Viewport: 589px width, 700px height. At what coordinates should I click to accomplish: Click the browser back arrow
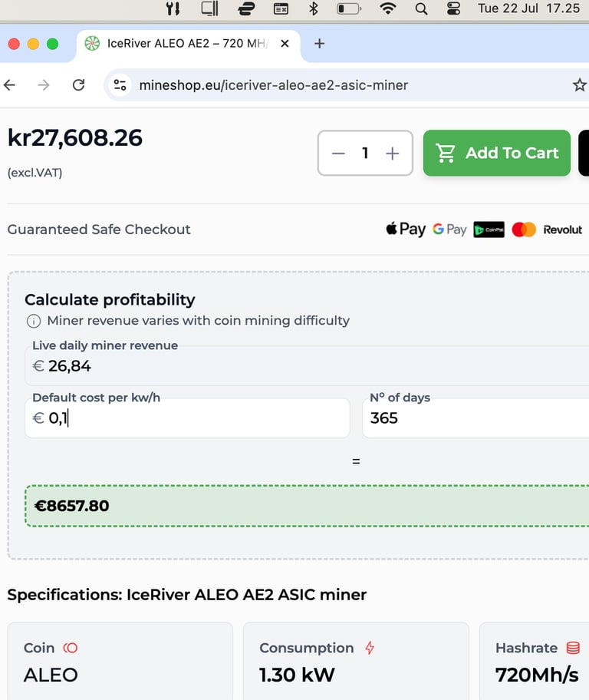click(x=9, y=85)
